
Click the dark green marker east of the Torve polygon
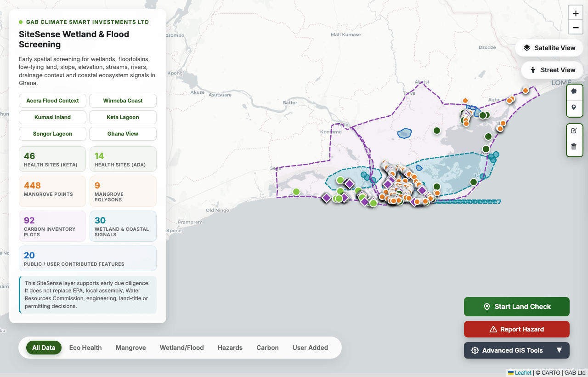437,131
